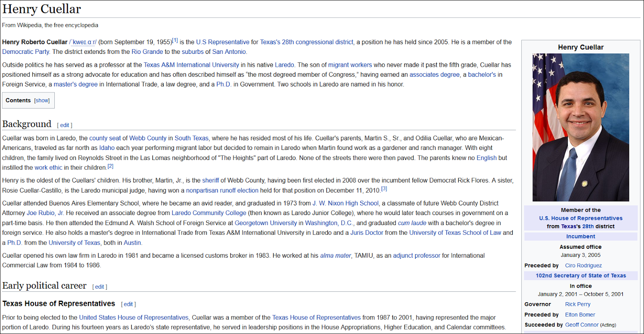The image size is (644, 334).
Task: Open Secretary of State of Texas link
Action: point(581,276)
